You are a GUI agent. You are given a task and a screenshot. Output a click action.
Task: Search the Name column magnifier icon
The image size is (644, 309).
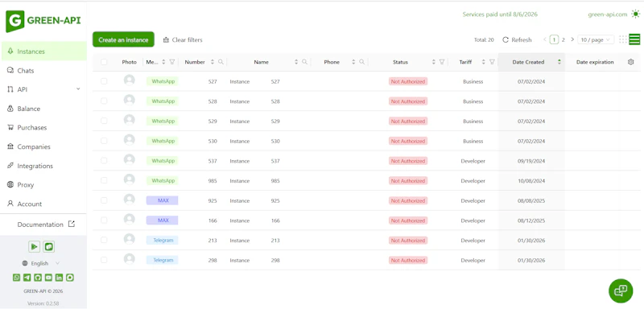point(305,62)
